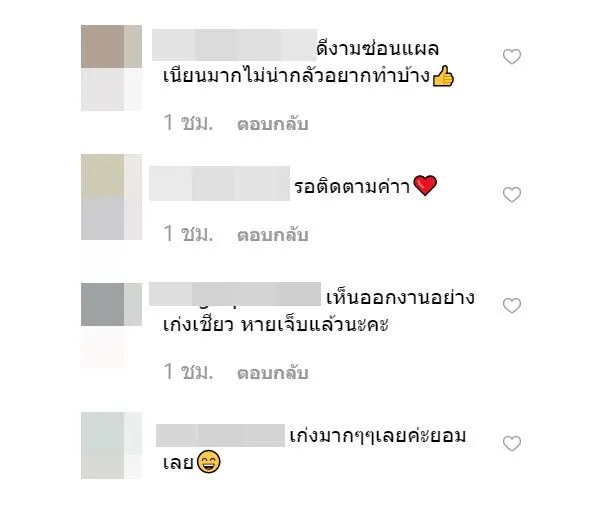Open avatar beside 'เห็นออกงานอย่าง' comment
Screen dimensions: 601x532
pos(111,305)
